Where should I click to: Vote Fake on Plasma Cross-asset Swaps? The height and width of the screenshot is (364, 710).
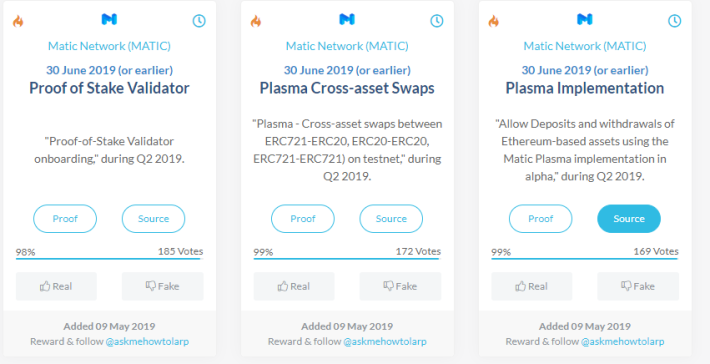[400, 286]
